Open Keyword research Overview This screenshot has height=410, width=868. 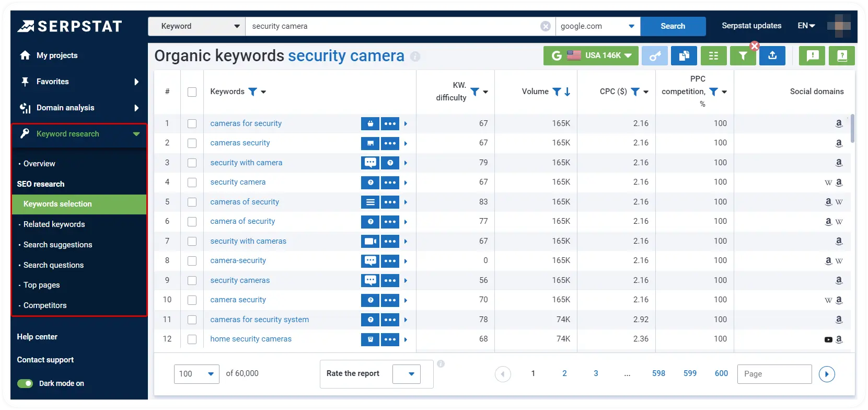[39, 164]
